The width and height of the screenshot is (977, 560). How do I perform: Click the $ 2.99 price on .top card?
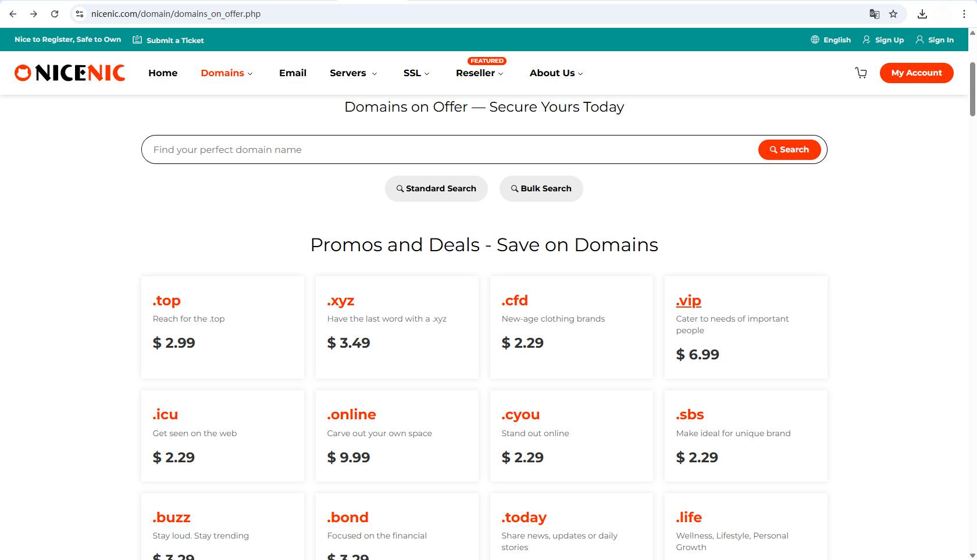pyautogui.click(x=174, y=343)
